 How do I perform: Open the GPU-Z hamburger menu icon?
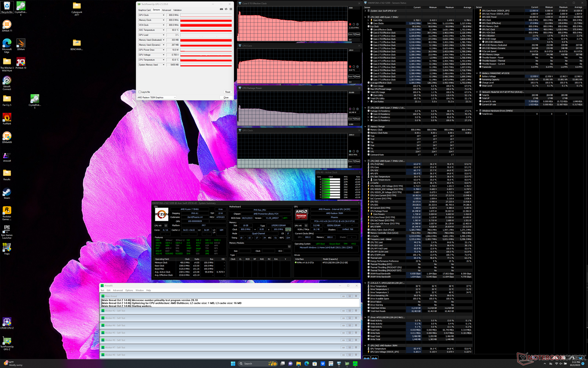pyautogui.click(x=231, y=9)
